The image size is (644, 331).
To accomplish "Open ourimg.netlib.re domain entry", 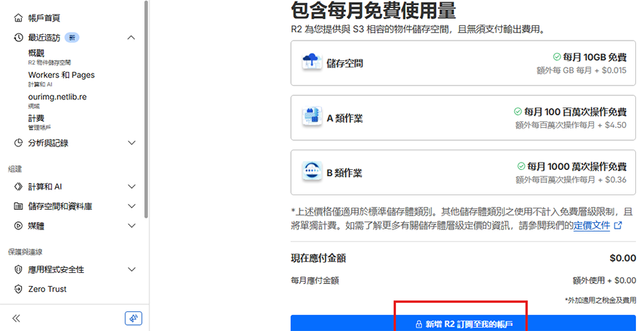I will click(57, 101).
